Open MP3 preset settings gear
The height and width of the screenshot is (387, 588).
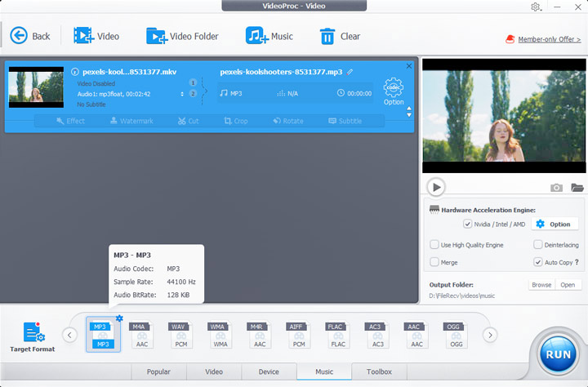119,318
